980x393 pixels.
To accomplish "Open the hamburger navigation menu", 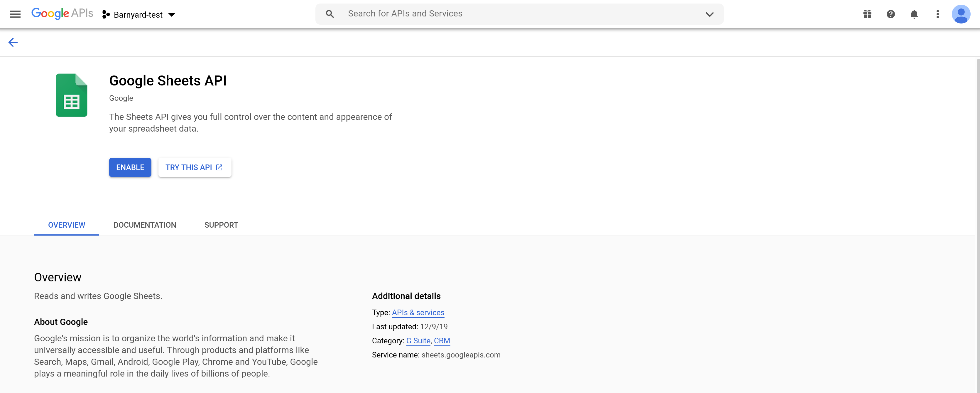I will point(15,14).
